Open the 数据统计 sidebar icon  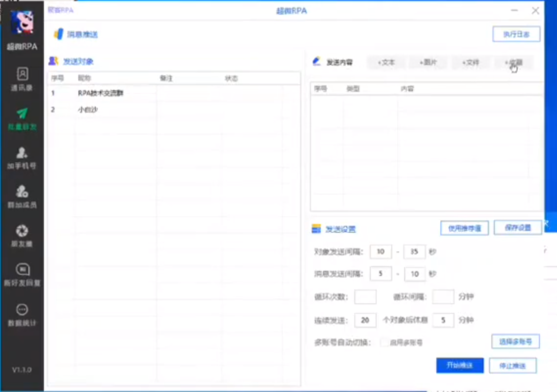[x=22, y=310]
